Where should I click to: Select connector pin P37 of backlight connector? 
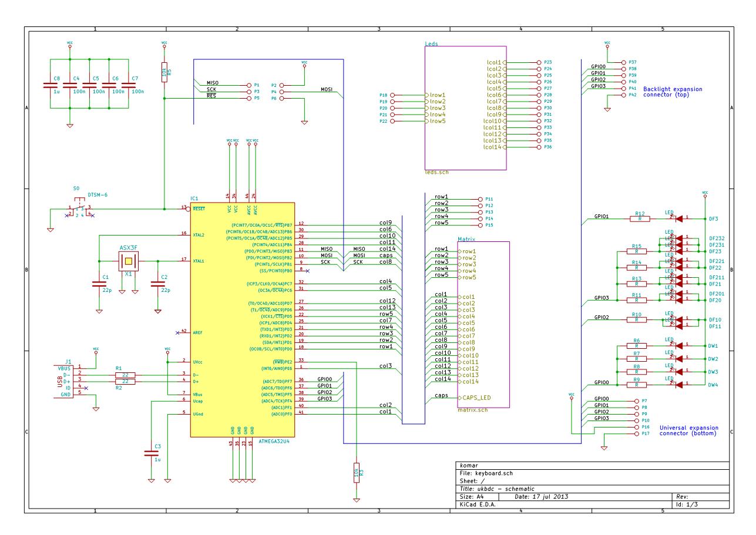(x=624, y=61)
